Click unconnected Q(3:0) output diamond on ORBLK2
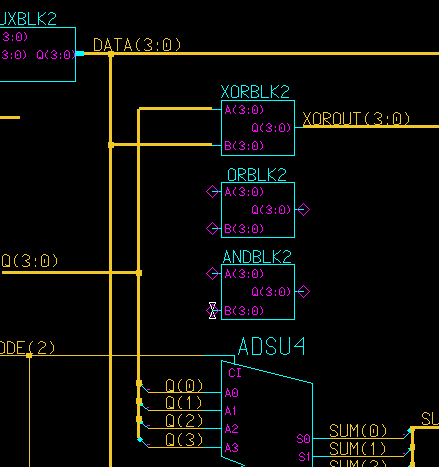 (304, 210)
